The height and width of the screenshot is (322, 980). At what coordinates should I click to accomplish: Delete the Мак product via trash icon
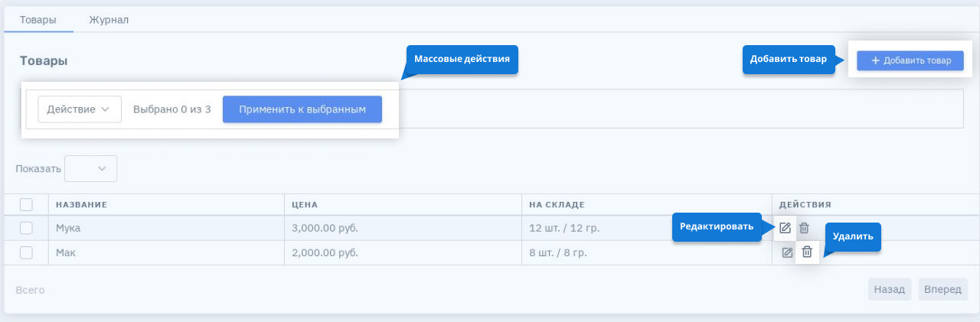pyautogui.click(x=807, y=252)
